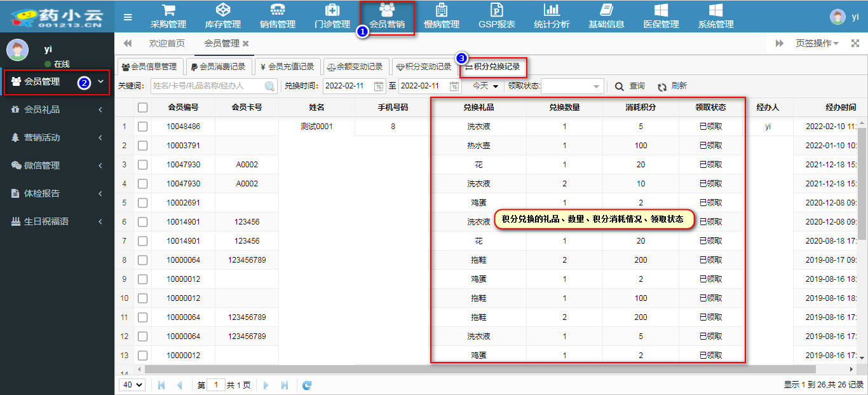This screenshot has height=395, width=868.
Task: Sort by 兑换礼品 column header
Action: pyautogui.click(x=478, y=107)
